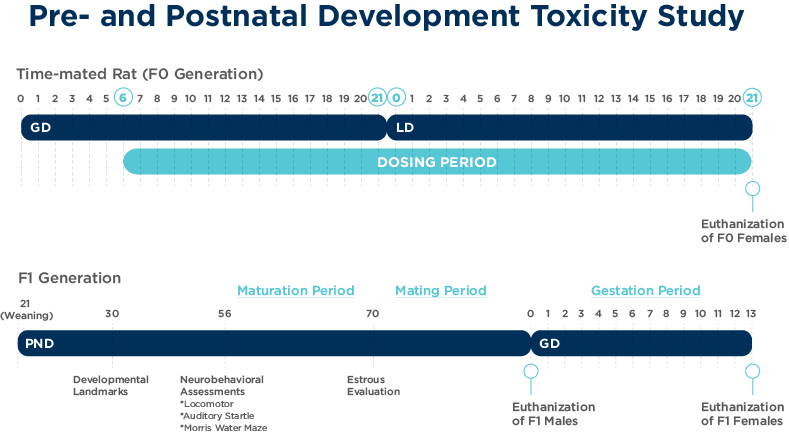This screenshot has height=445, width=789.
Task: Select the circled lactation day 0 marker
Action: tap(397, 97)
